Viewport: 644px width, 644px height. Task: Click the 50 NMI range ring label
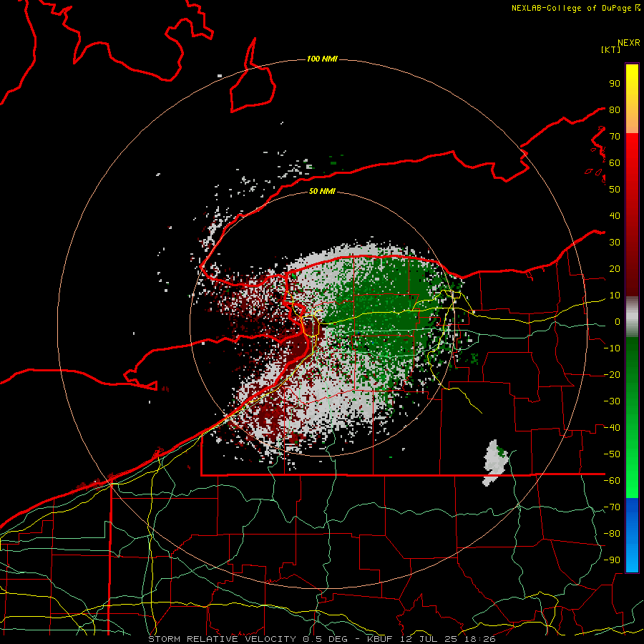(322, 191)
